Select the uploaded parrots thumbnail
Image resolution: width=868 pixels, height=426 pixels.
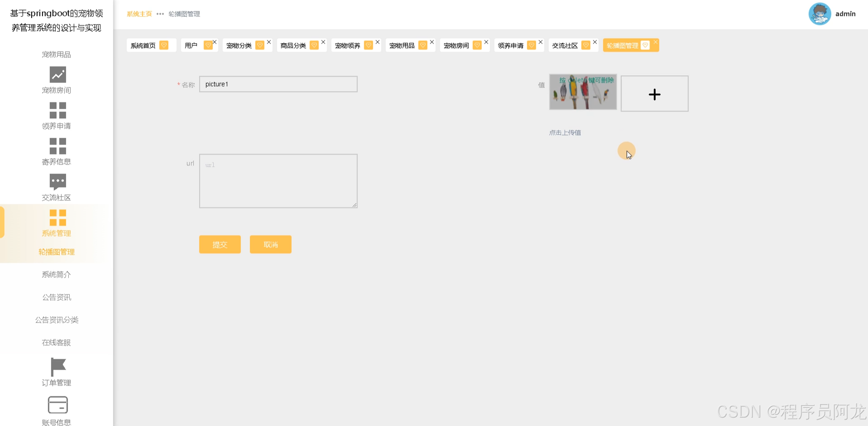[x=583, y=92]
